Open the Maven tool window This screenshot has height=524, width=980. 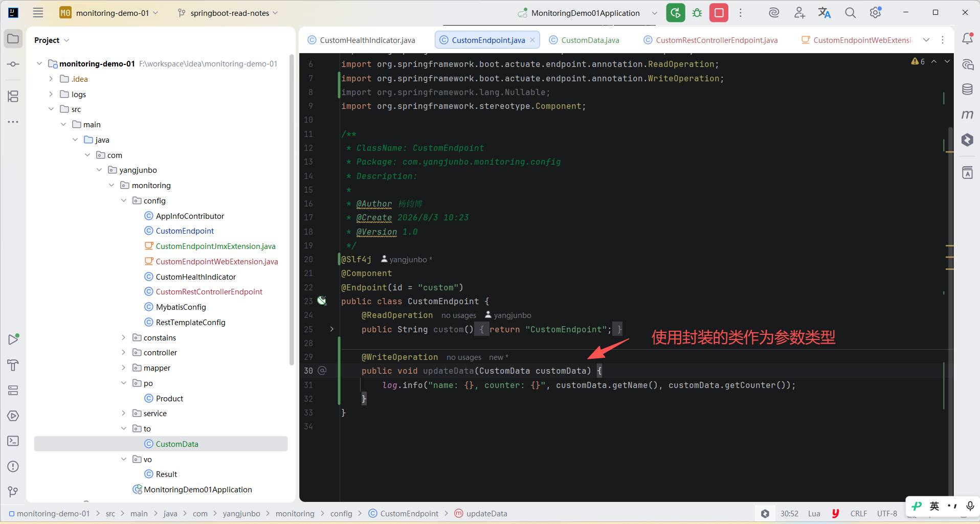pos(967,115)
